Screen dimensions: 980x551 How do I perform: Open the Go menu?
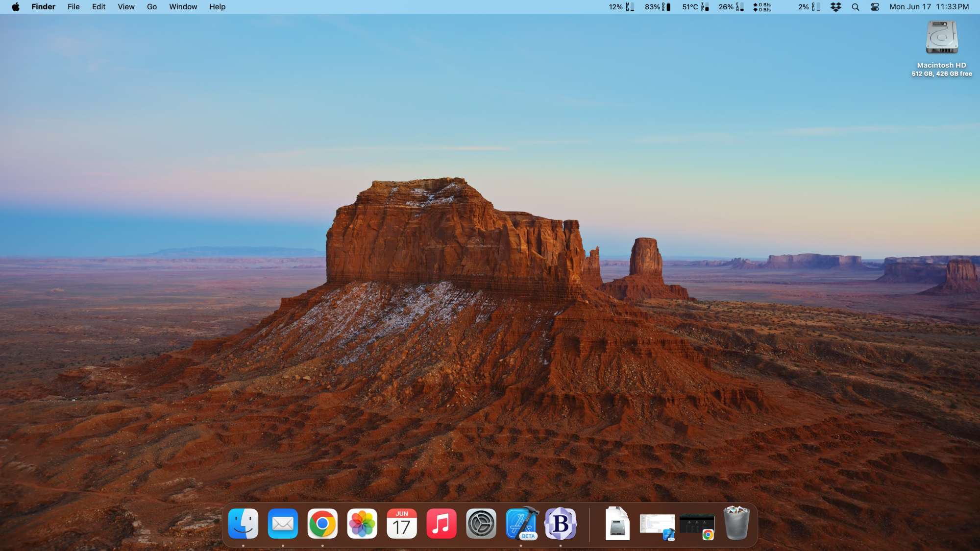[152, 7]
